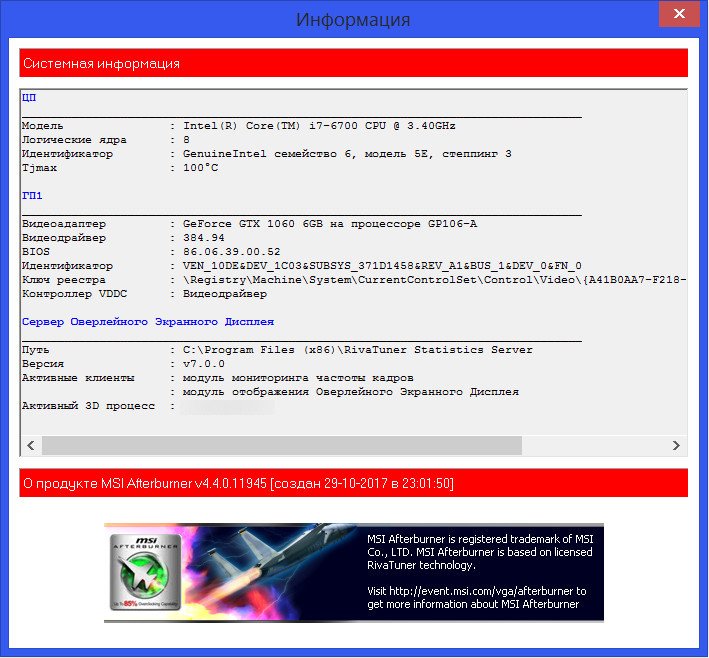
Task: Click 'модуль отображения Оверлейного Экранного Дисплея' entry
Action: tap(350, 392)
